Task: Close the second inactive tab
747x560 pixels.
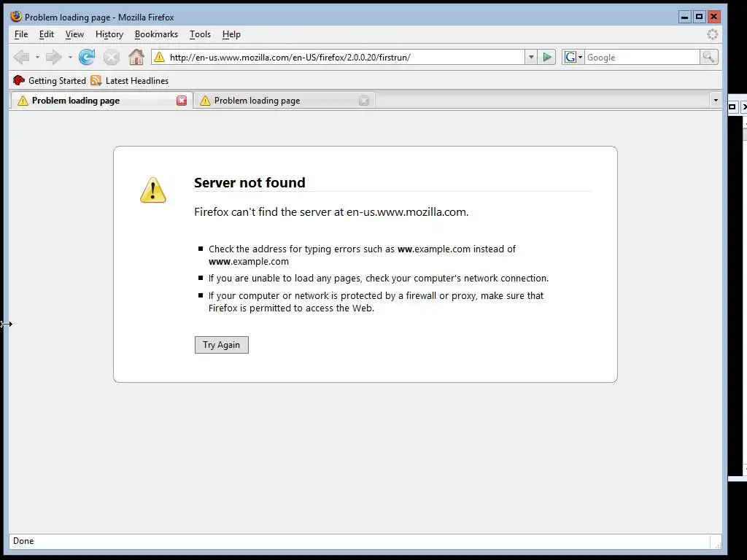Action: 364,101
